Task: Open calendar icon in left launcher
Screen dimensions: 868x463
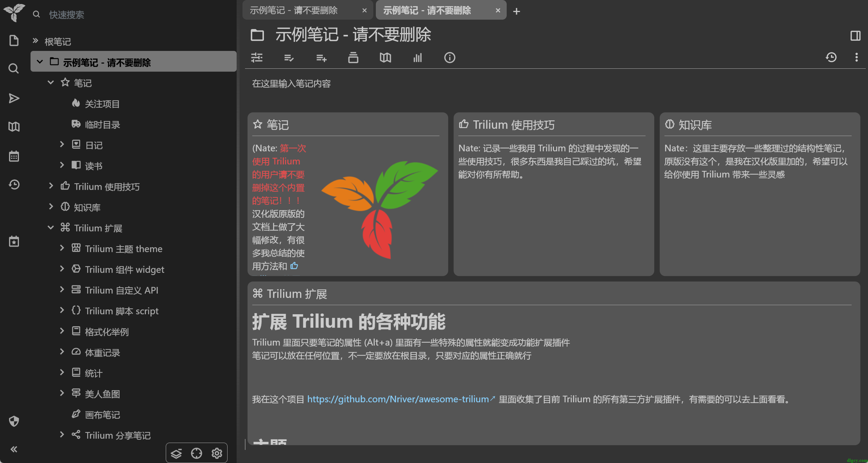Action: (14, 156)
